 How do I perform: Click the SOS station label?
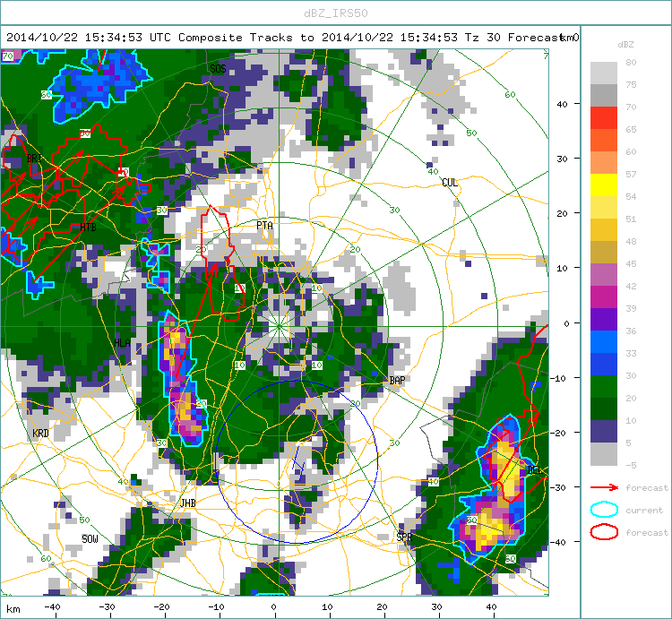pos(218,69)
